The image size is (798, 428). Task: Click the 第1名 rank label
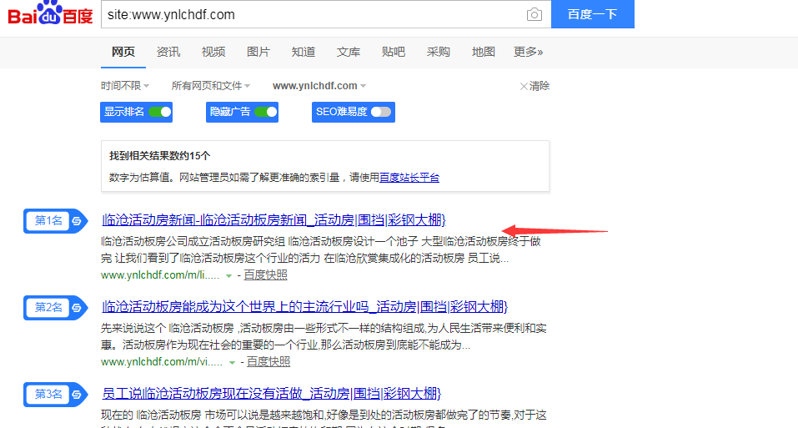(x=48, y=221)
